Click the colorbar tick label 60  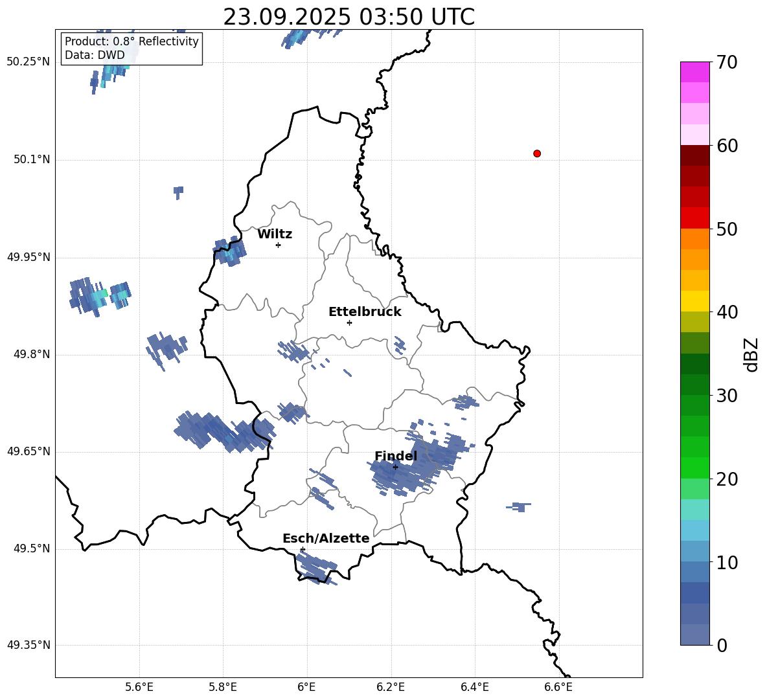click(727, 146)
